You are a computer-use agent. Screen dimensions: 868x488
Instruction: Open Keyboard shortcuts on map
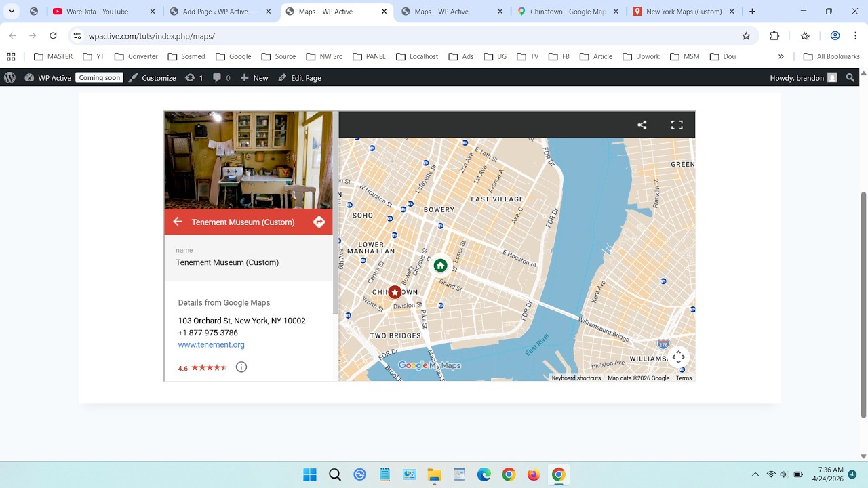tap(576, 378)
